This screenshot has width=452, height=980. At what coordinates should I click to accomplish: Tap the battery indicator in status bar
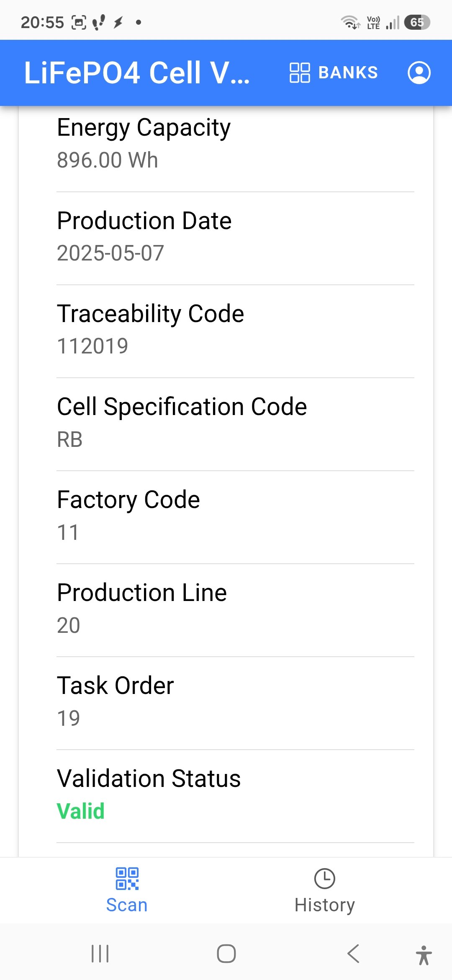pos(417,22)
